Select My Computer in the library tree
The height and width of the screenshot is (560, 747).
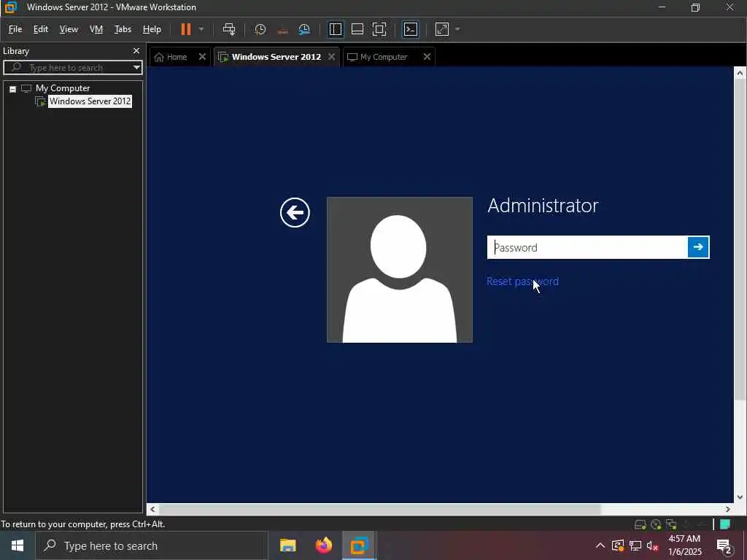coord(63,88)
